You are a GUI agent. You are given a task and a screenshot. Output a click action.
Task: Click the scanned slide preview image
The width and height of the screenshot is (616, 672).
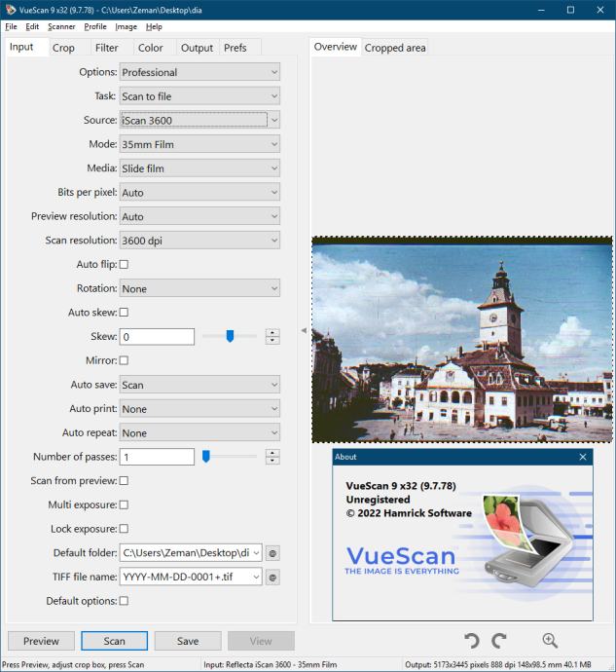pyautogui.click(x=462, y=340)
